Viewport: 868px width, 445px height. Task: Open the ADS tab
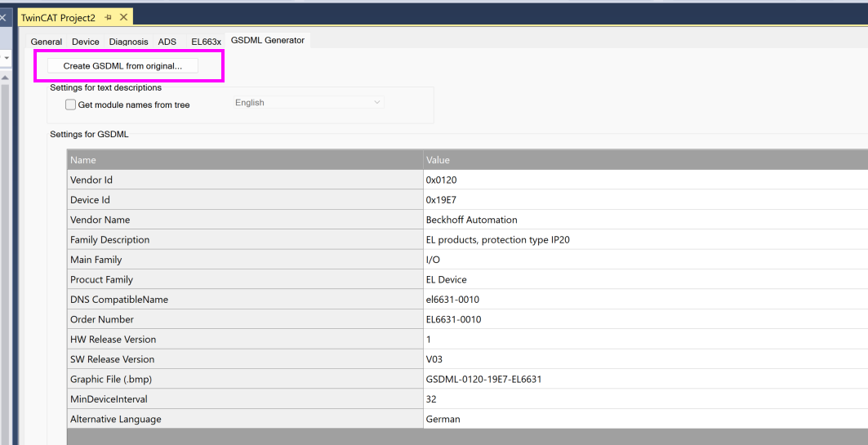(x=167, y=42)
